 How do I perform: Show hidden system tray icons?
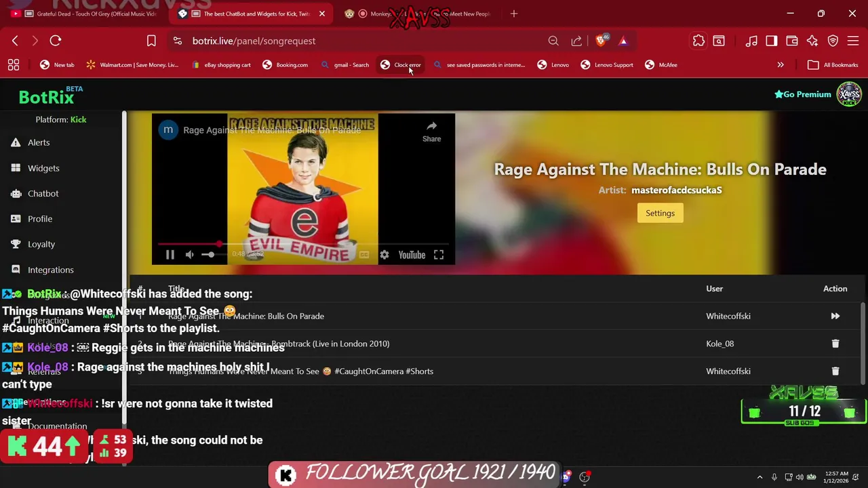tap(759, 477)
